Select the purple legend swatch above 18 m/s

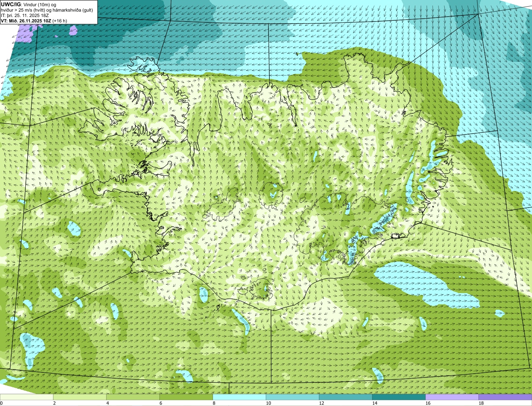click(x=505, y=397)
